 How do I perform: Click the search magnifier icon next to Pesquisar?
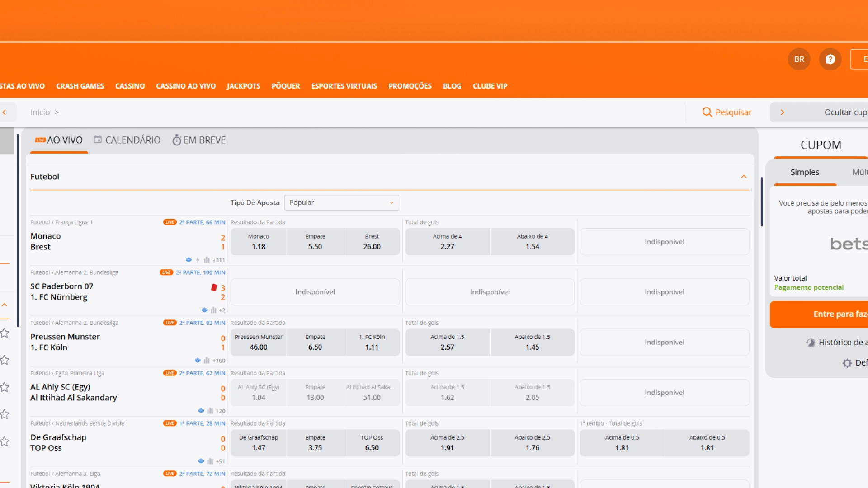[x=707, y=112]
